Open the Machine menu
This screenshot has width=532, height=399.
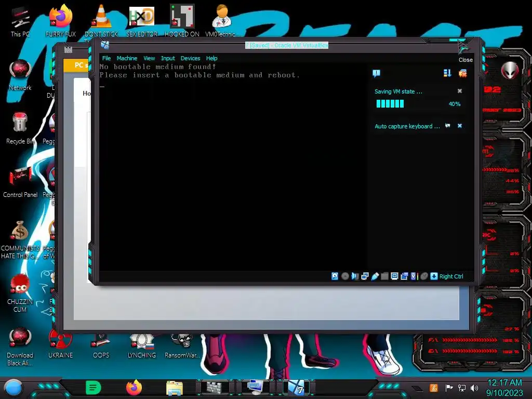click(127, 58)
